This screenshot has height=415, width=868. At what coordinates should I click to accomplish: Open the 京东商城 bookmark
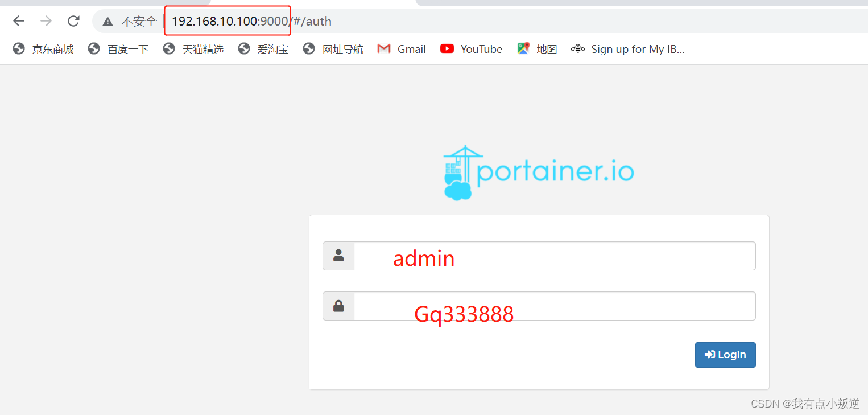pos(43,49)
